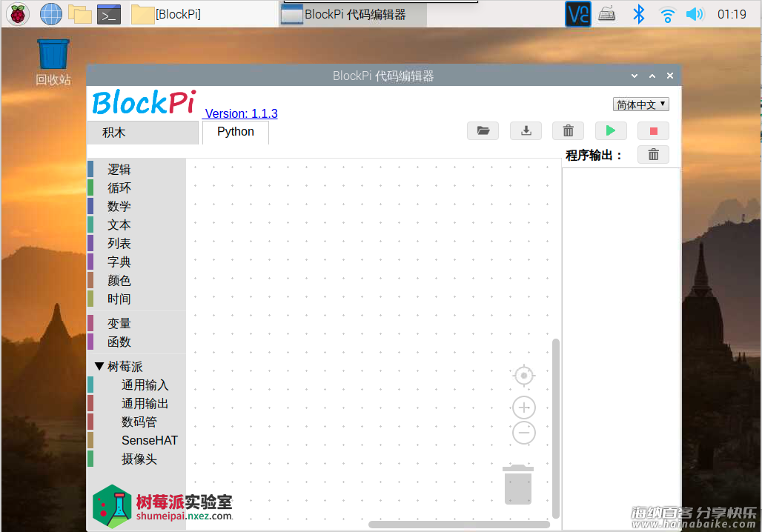762x532 pixels.
Task: Center the workspace with crosshair icon
Action: pyautogui.click(x=524, y=376)
